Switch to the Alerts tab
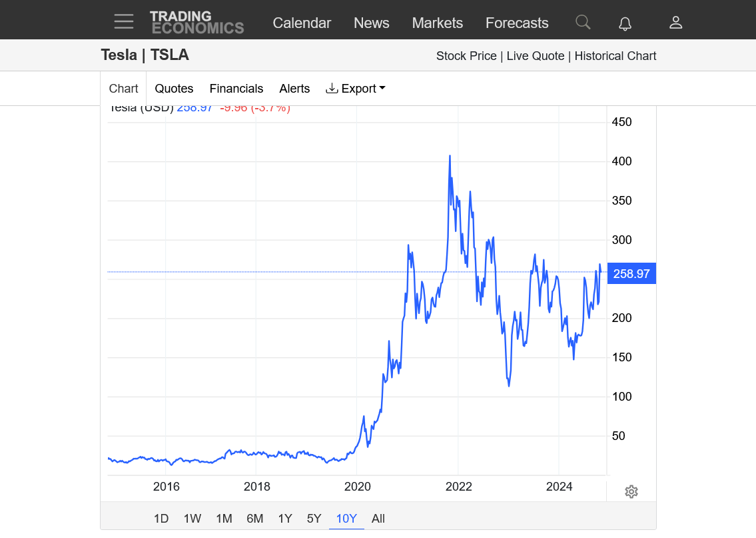Screen dimensions: 756x538 pos(294,89)
